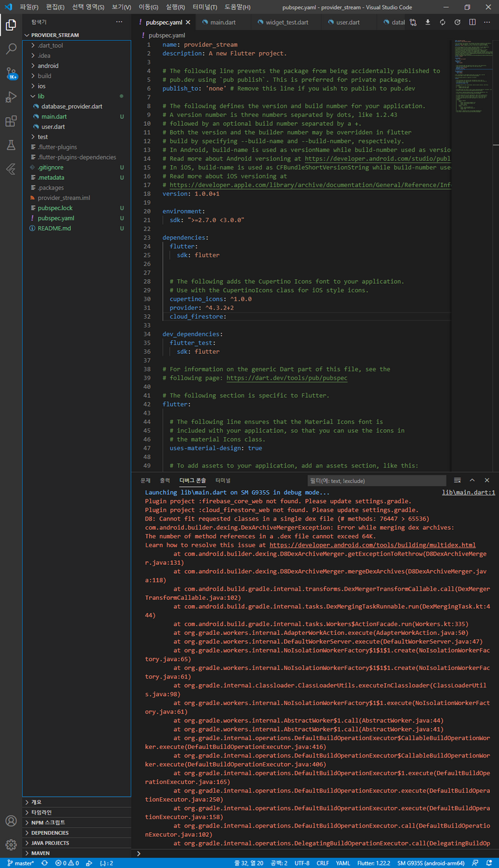
Task: Click the sync changes icon in status bar
Action: 44,863
